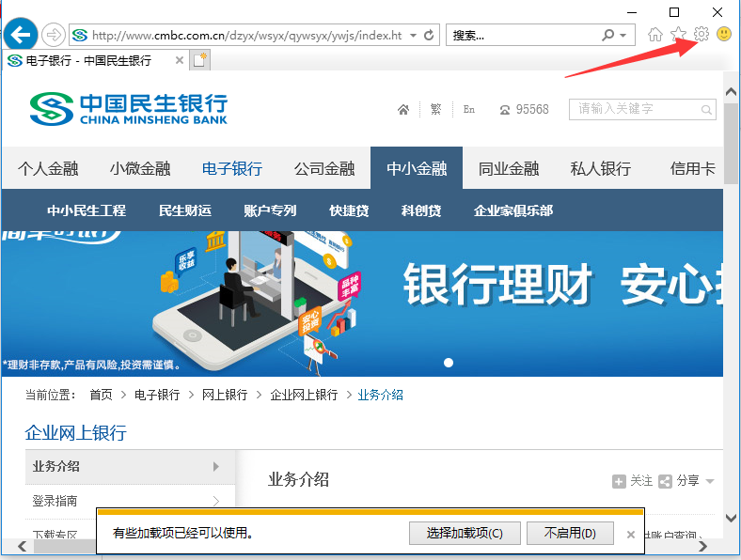
Task: Expand the address bar dropdown arrow
Action: pyautogui.click(x=414, y=35)
